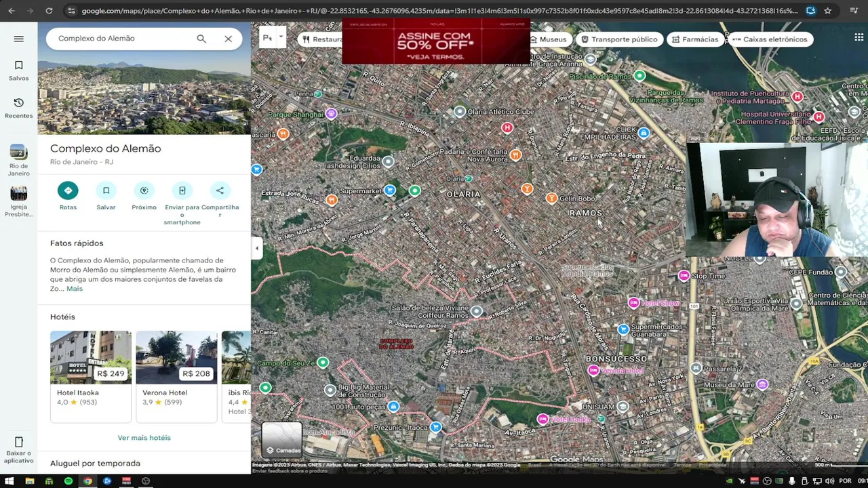Open Spotify from the taskbar
The image size is (868, 488).
[68, 481]
